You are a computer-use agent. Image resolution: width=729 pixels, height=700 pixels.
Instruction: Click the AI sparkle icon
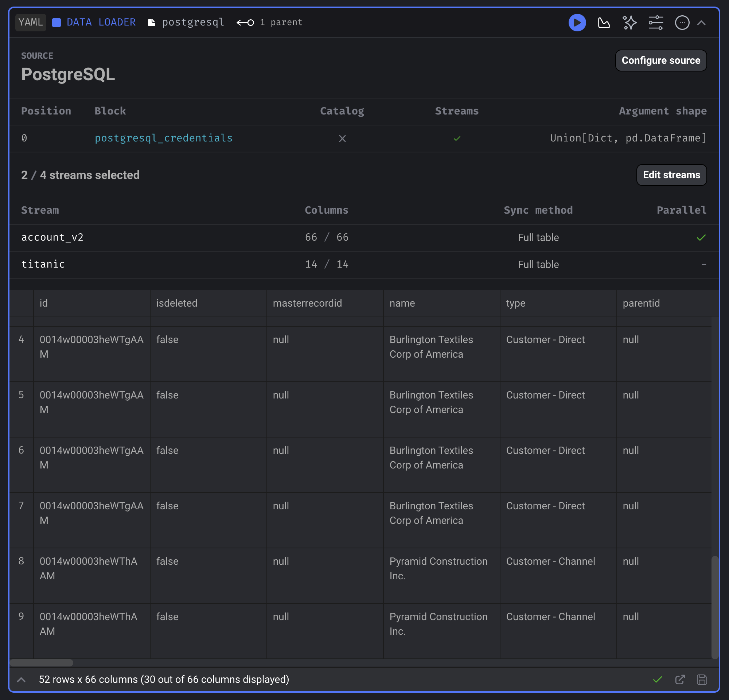tap(629, 23)
